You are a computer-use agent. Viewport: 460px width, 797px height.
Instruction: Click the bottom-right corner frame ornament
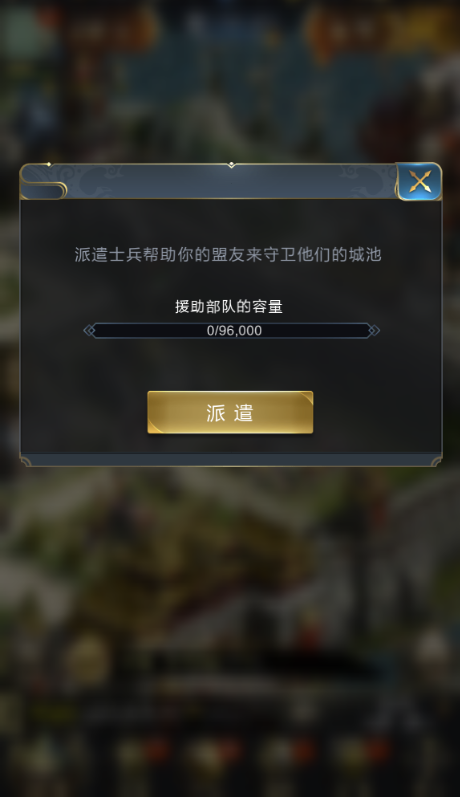tap(437, 461)
